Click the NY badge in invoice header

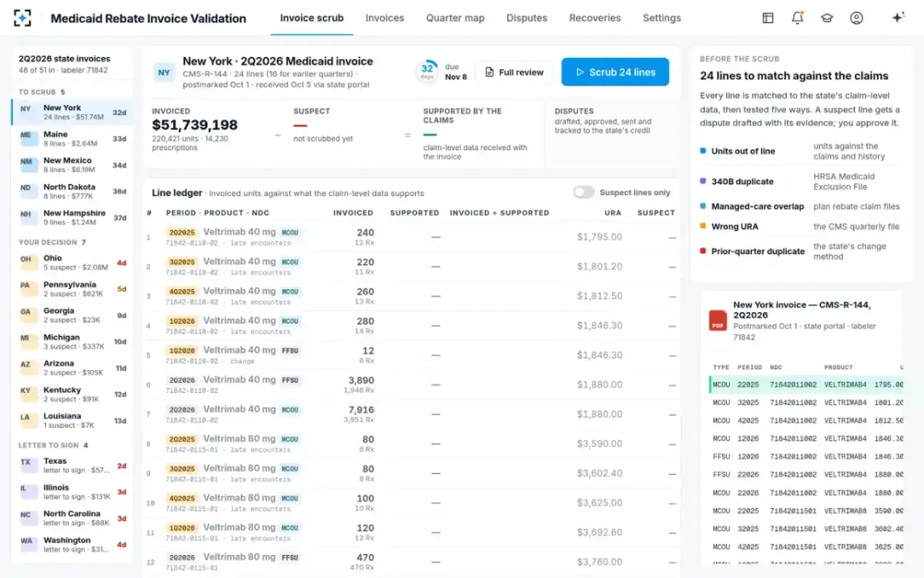click(164, 72)
